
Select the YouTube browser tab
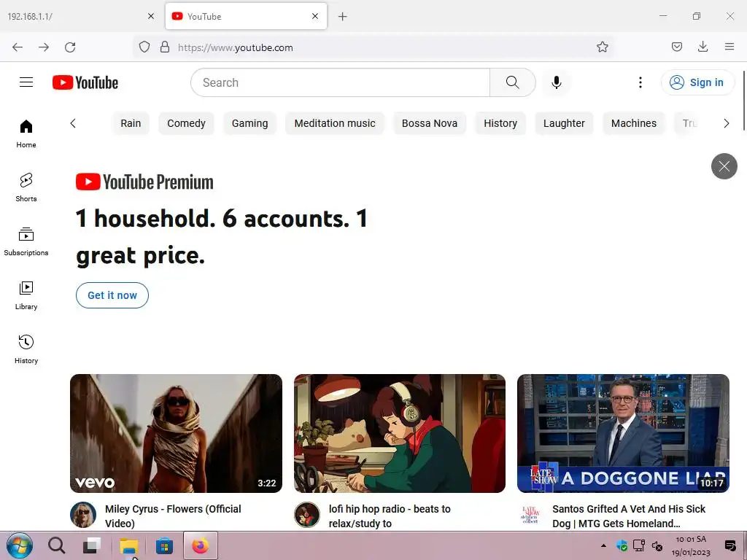tap(246, 16)
